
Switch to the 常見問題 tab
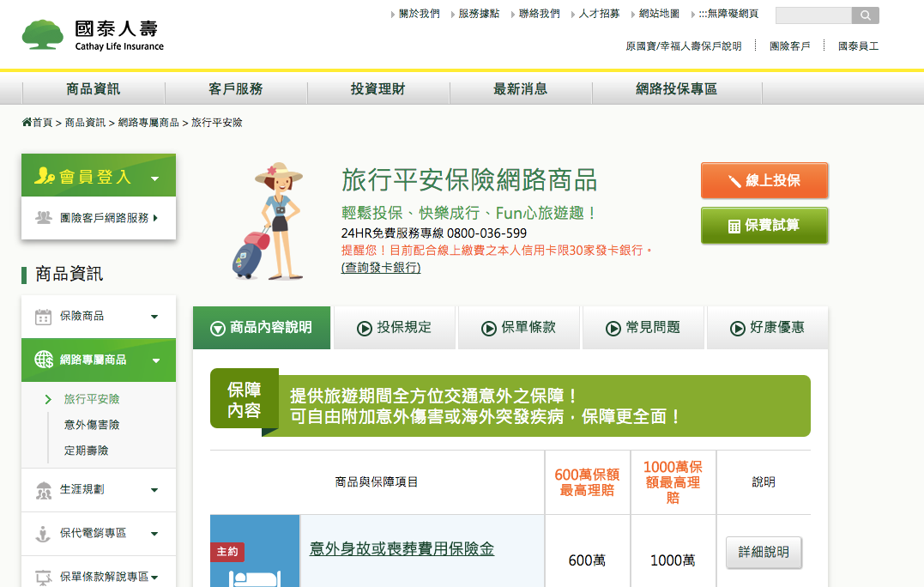(643, 328)
